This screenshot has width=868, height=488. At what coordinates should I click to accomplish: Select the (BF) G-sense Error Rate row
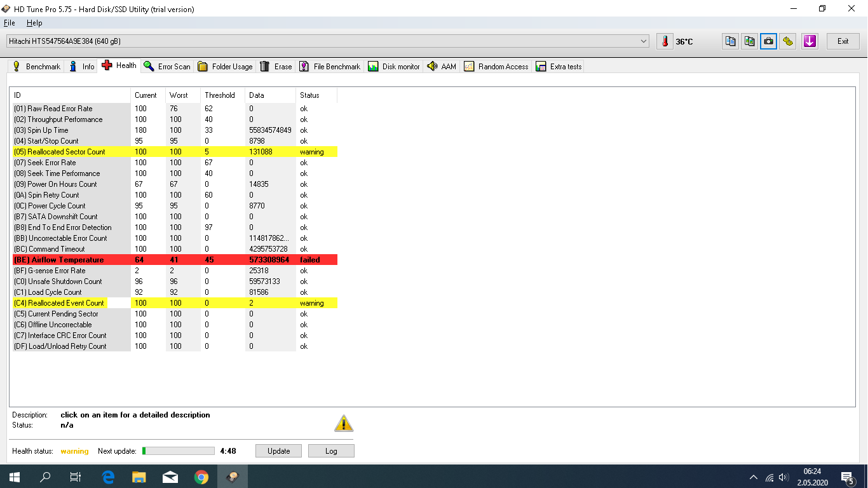[x=175, y=271]
